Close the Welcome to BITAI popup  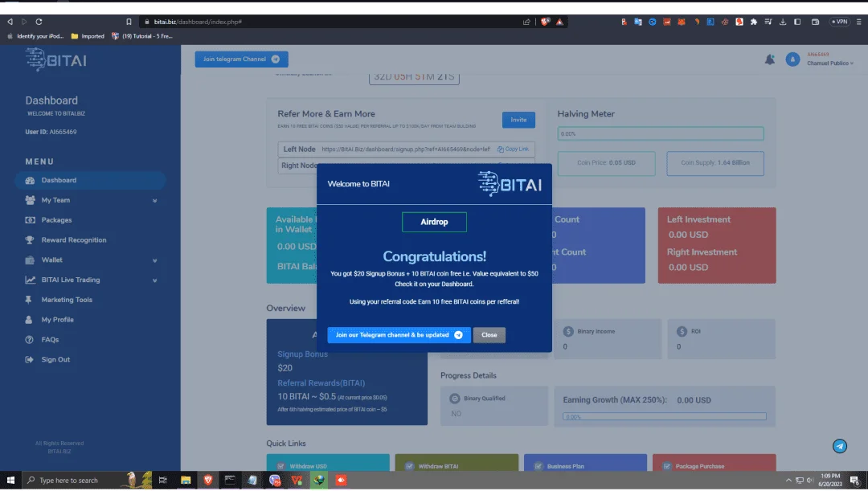point(489,335)
